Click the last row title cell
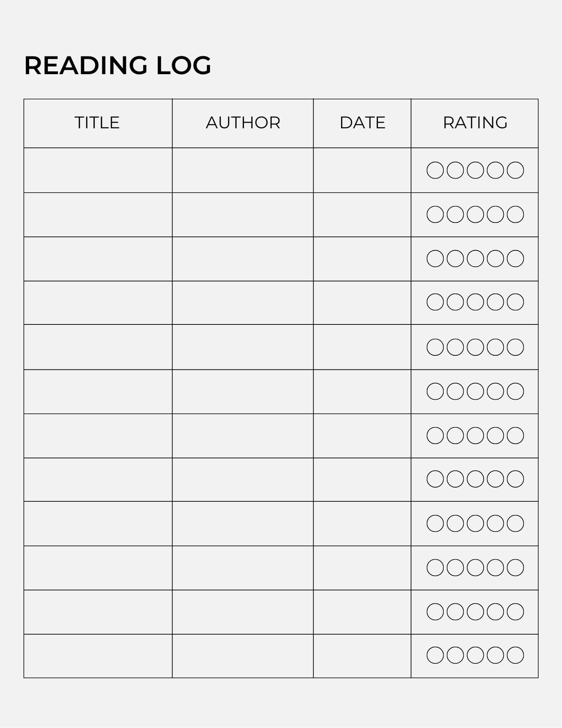562x728 pixels. tap(98, 656)
